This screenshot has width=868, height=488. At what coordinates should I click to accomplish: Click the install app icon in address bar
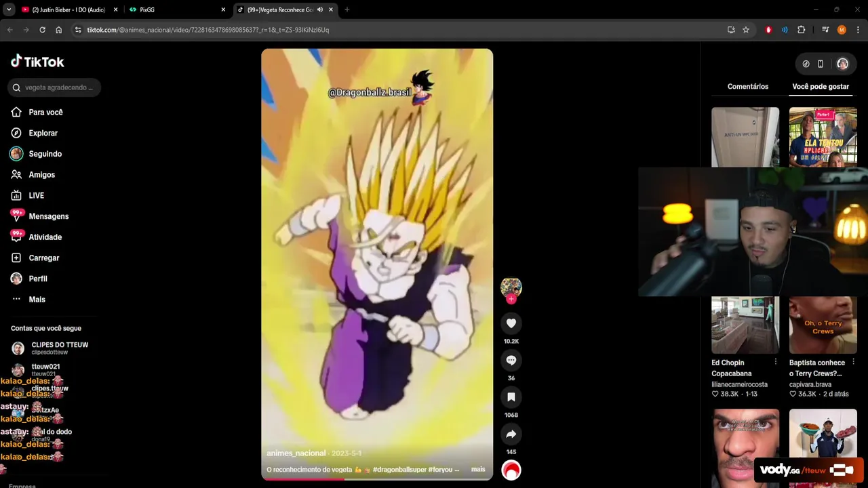click(x=731, y=30)
